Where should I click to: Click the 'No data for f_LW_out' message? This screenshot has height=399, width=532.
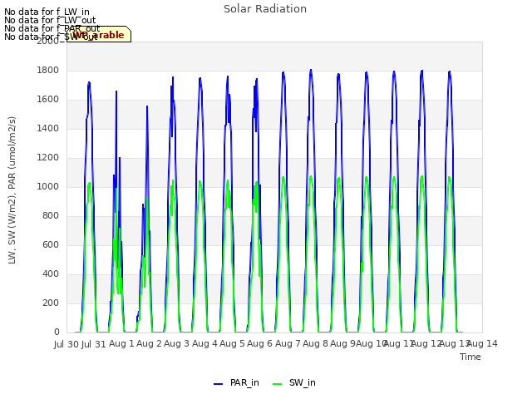click(50, 20)
